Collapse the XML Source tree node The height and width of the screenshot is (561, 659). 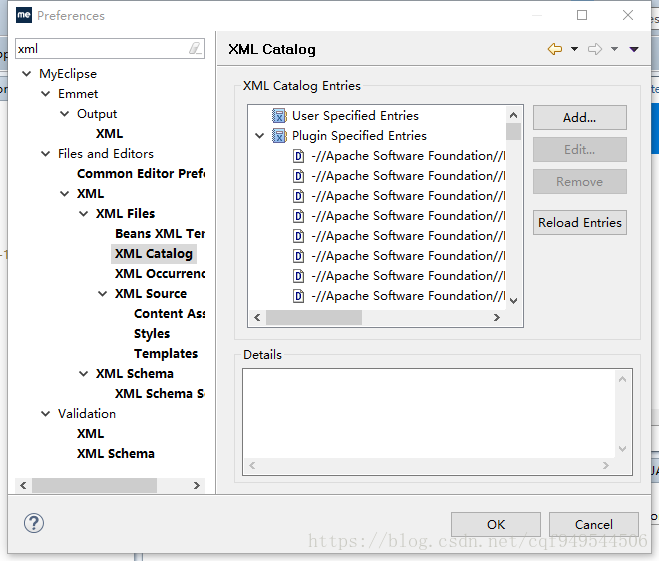pos(103,294)
